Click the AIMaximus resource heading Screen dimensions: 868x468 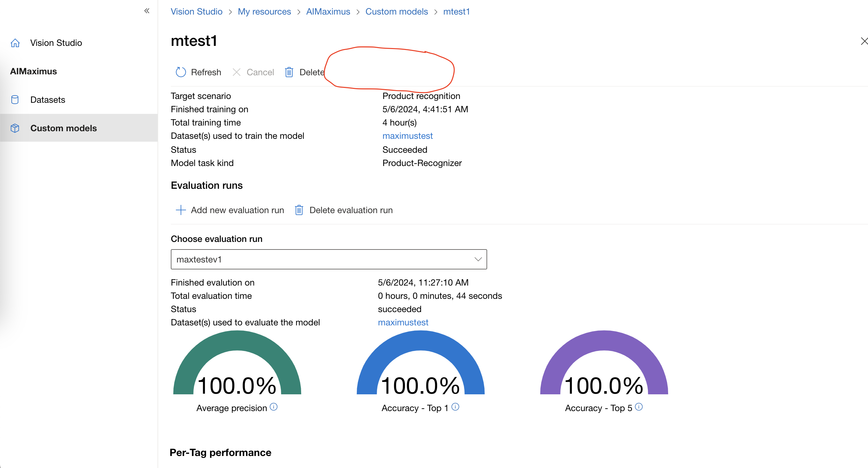click(34, 71)
